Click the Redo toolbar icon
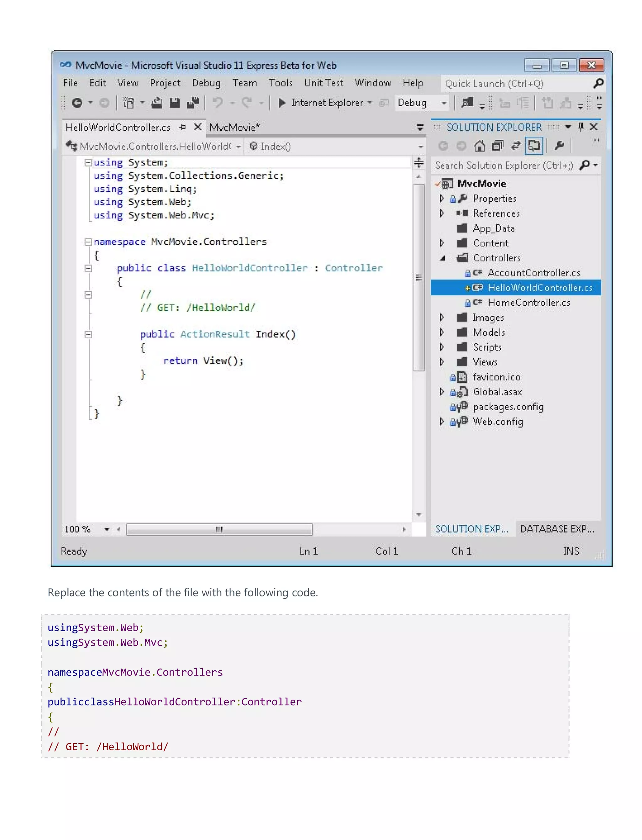 point(247,103)
